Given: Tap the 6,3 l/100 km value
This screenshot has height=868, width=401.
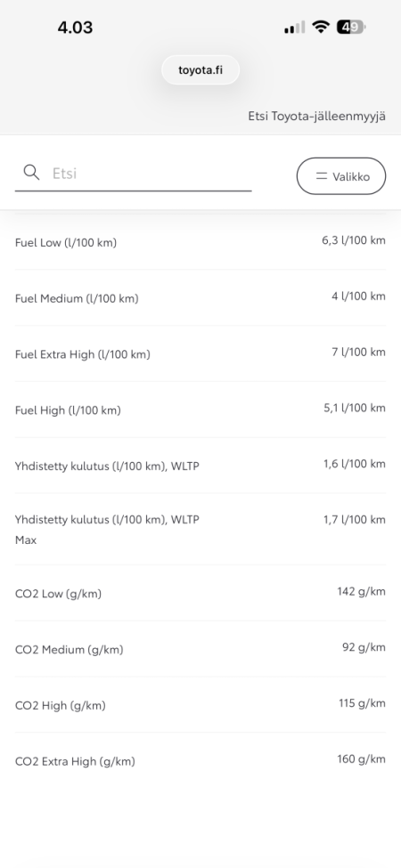Looking at the screenshot, I should pyautogui.click(x=354, y=240).
